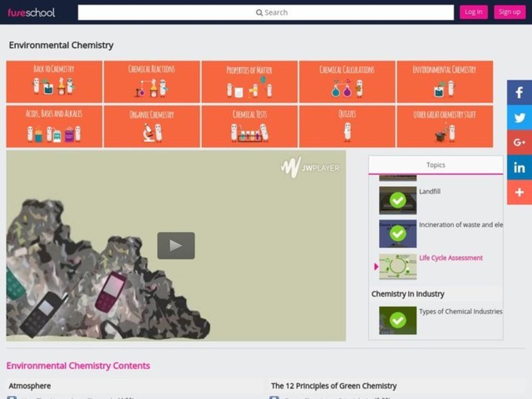Image resolution: width=532 pixels, height=399 pixels.
Task: Open the Chemical Tests category tile
Action: point(248,126)
